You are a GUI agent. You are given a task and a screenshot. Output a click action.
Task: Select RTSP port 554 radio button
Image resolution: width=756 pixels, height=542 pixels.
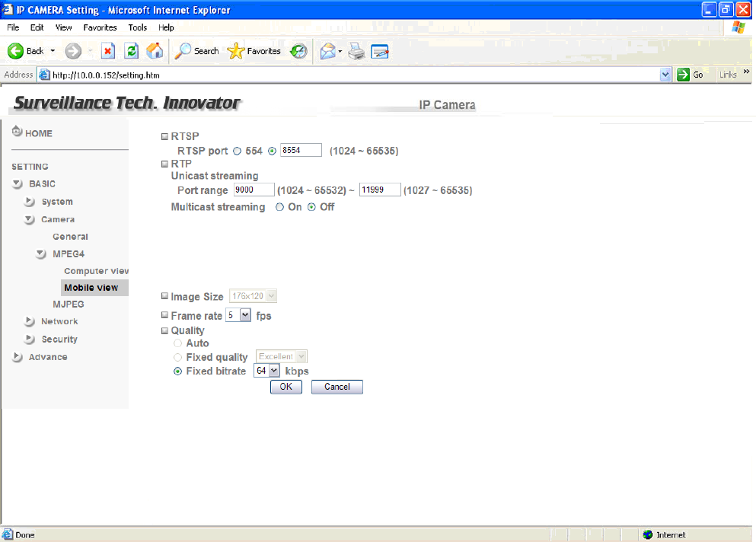[x=237, y=151]
